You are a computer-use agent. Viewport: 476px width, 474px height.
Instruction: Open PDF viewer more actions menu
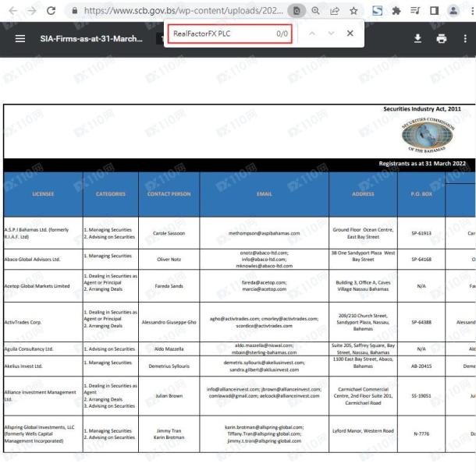click(465, 38)
